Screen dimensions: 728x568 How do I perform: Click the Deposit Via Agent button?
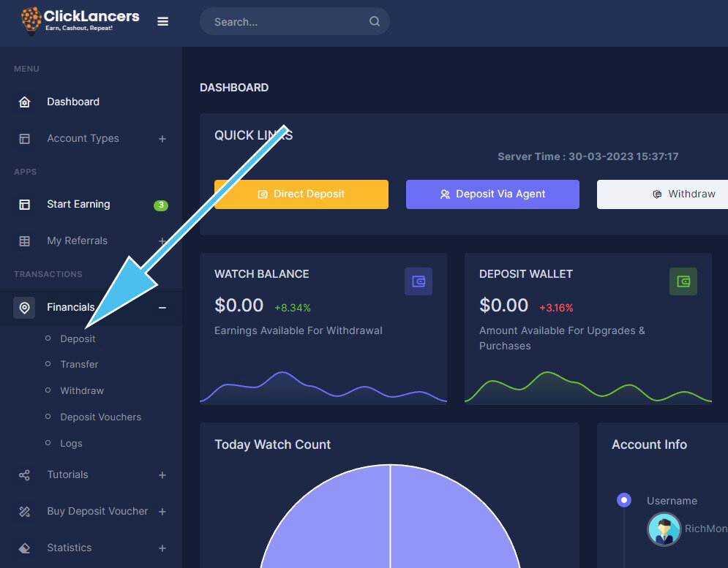[x=492, y=194]
